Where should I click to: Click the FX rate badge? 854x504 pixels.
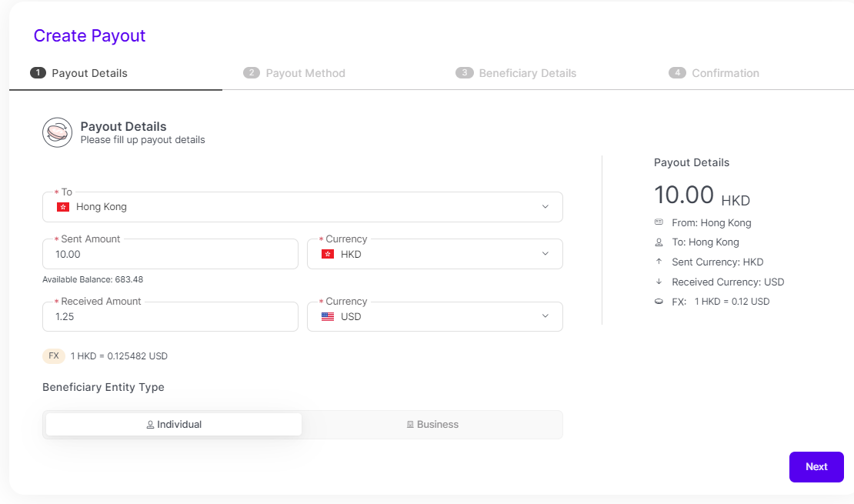tap(53, 356)
